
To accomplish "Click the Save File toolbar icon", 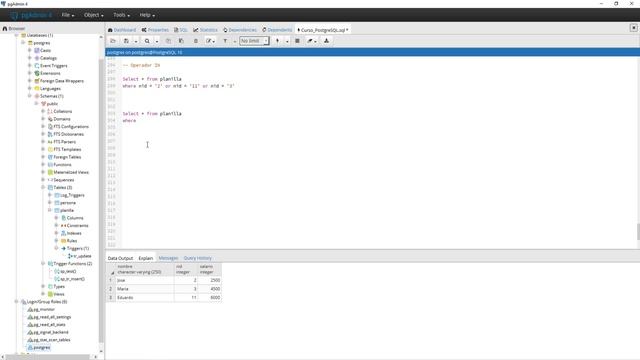I will [126, 41].
